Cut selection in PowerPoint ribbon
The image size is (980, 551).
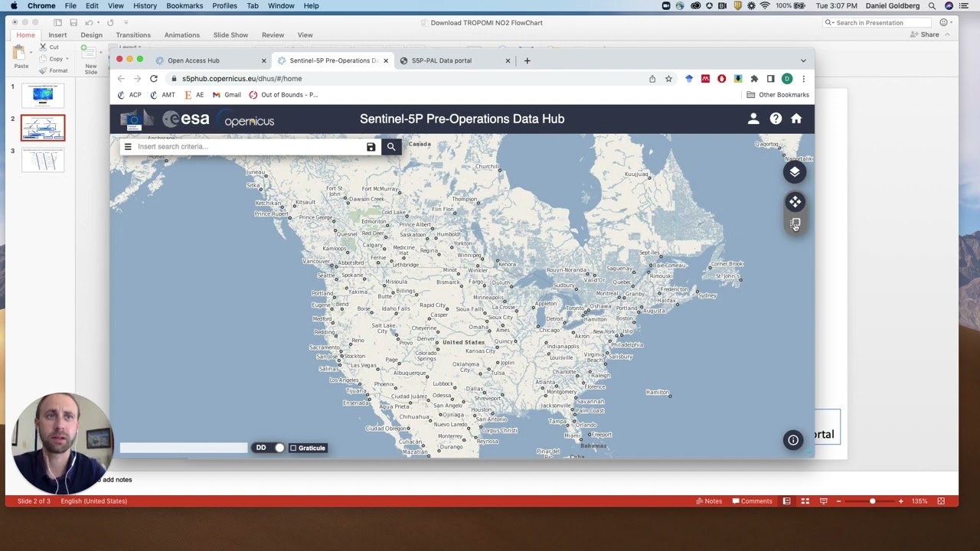tap(48, 47)
